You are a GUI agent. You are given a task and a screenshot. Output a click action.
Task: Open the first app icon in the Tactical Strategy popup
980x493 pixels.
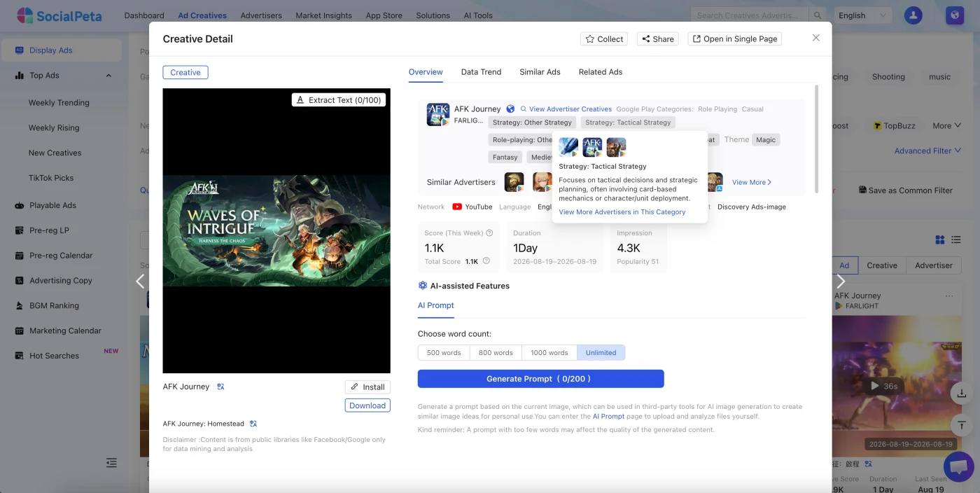click(568, 147)
